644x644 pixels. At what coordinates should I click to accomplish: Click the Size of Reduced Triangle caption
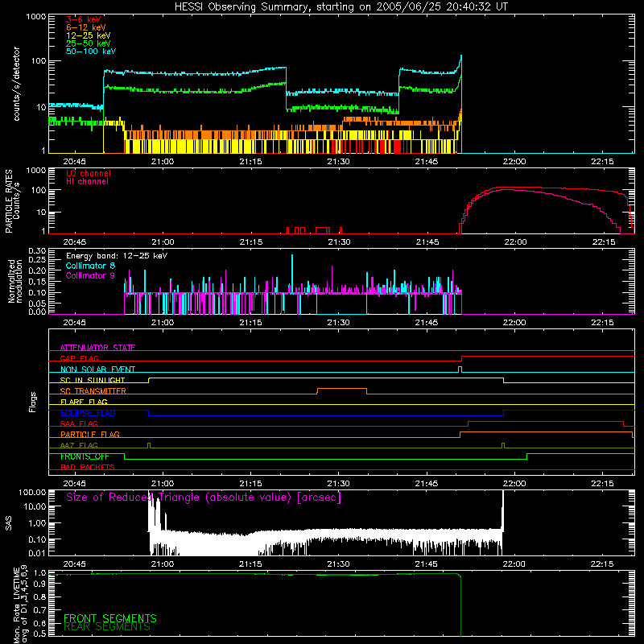pyautogui.click(x=204, y=497)
